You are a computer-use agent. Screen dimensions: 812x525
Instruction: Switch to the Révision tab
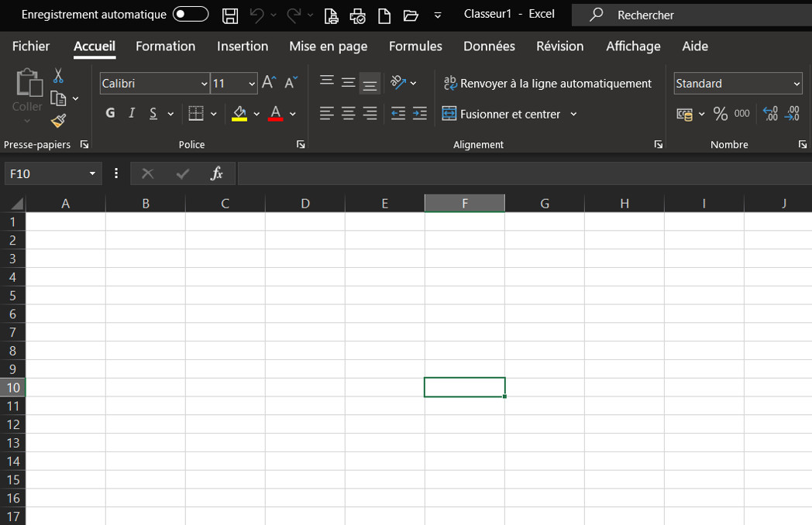[560, 46]
